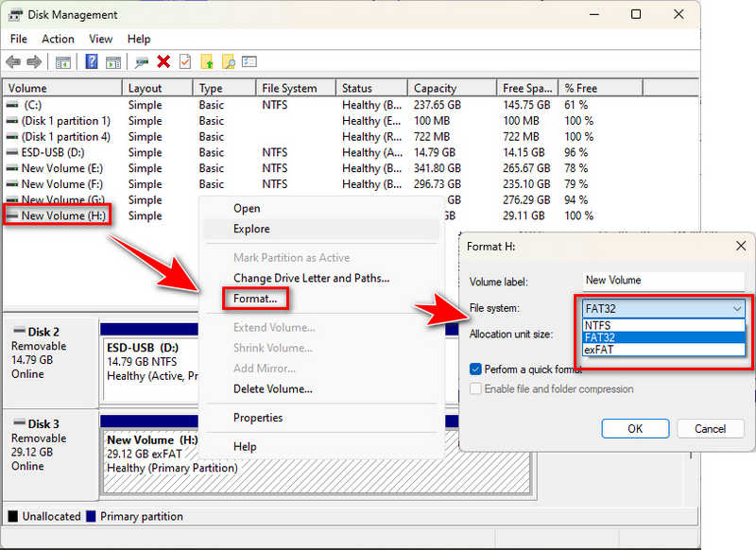Toggle the Show/Hide Console Tree icon

tap(63, 62)
